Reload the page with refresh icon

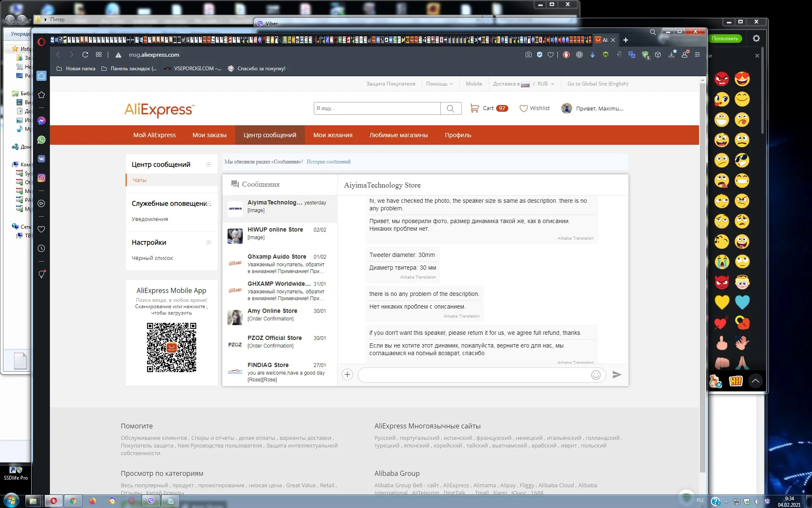85,55
